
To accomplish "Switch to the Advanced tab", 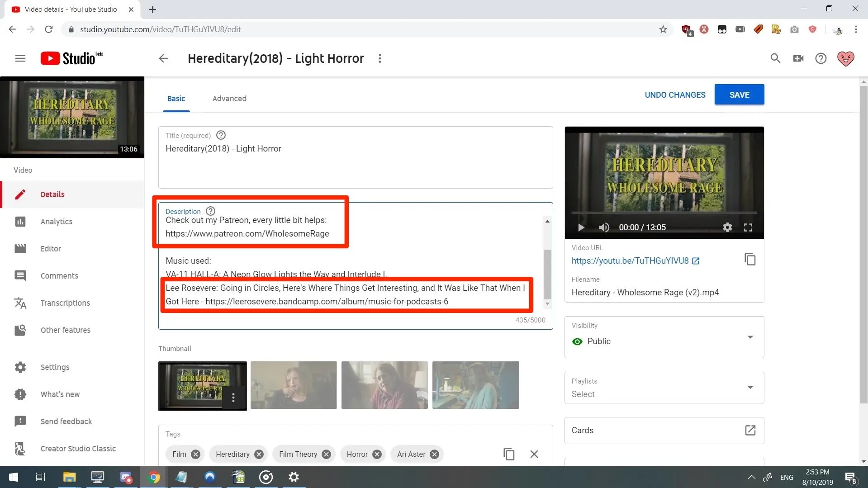I will click(x=229, y=99).
